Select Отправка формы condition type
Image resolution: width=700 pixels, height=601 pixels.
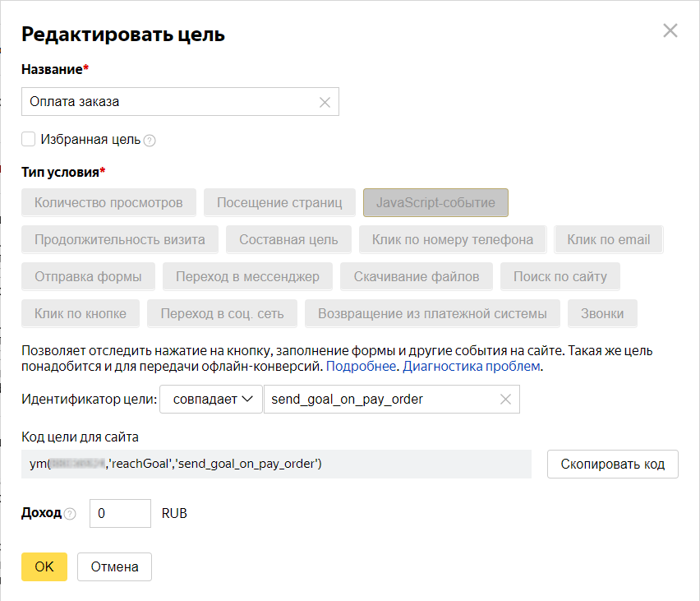coord(88,276)
